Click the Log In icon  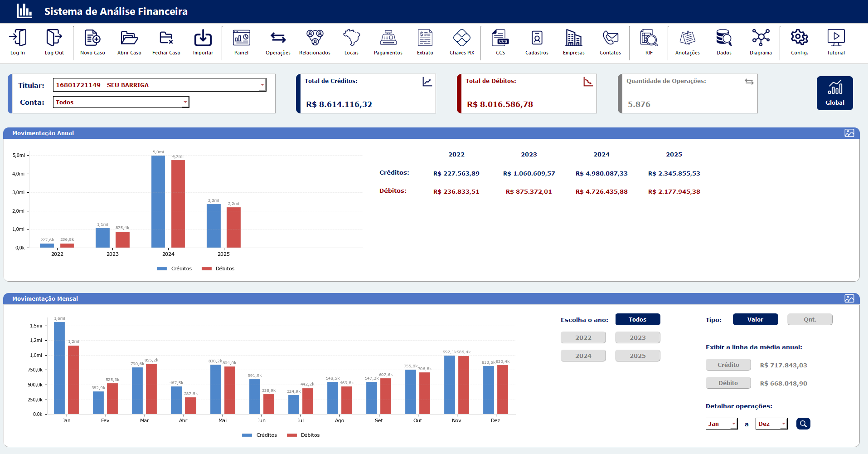click(18, 38)
